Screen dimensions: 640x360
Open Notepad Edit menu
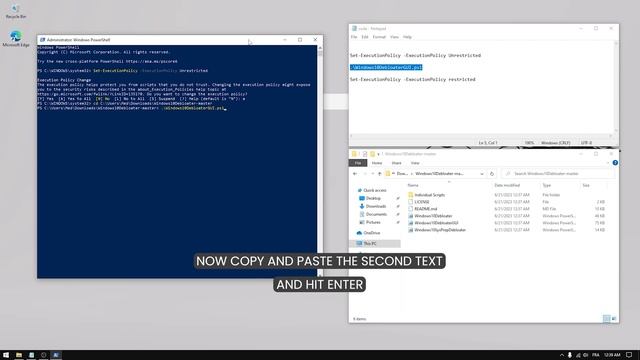click(x=364, y=37)
